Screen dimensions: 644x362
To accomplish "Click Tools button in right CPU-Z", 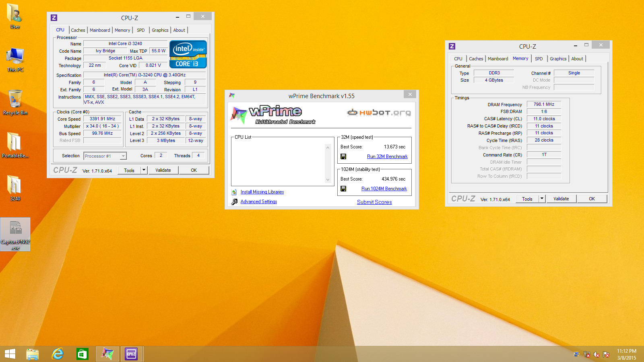I will [527, 199].
